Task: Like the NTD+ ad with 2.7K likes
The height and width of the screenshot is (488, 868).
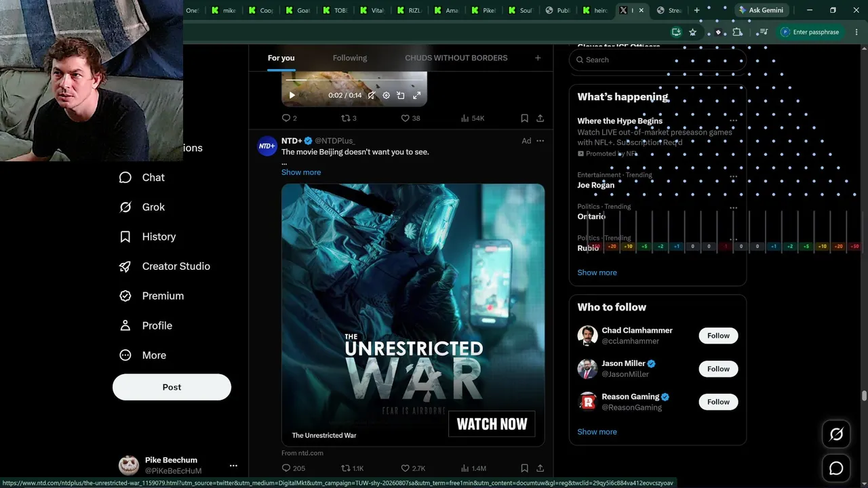Action: point(413,468)
